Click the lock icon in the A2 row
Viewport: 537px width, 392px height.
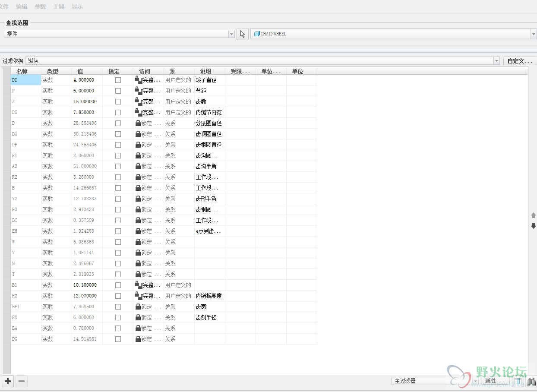(x=138, y=166)
